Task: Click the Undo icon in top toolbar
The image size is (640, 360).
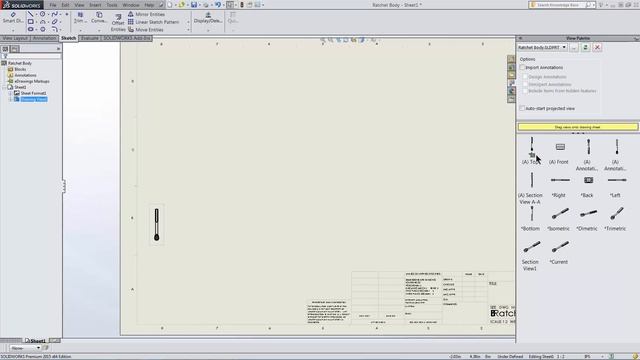Action: pos(218,5)
